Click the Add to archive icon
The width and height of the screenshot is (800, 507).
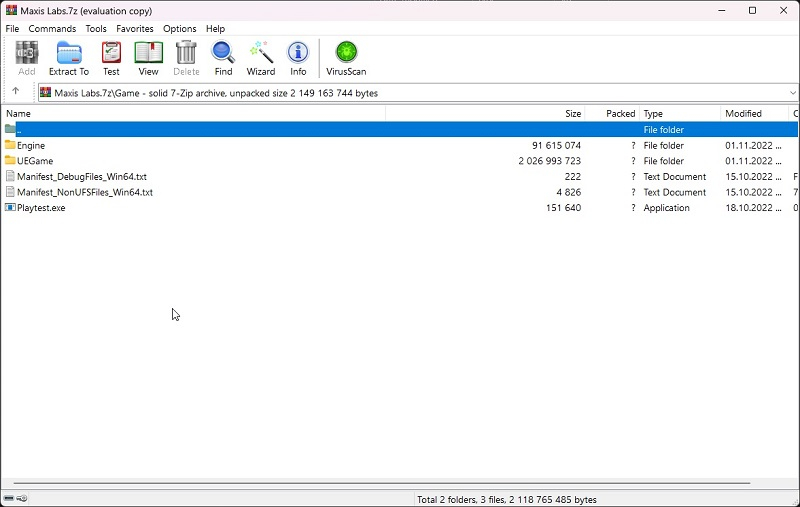click(x=27, y=58)
